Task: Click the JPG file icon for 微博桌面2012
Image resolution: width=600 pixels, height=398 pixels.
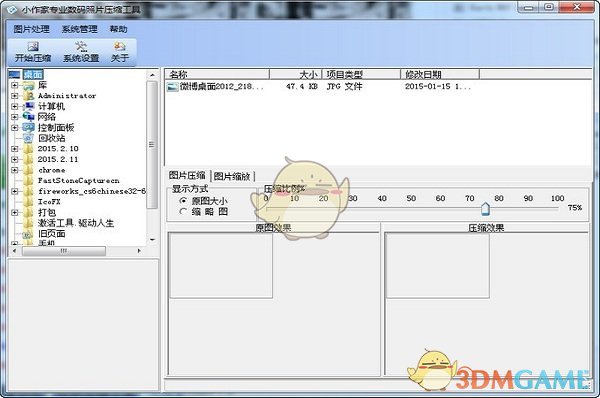Action: click(173, 87)
